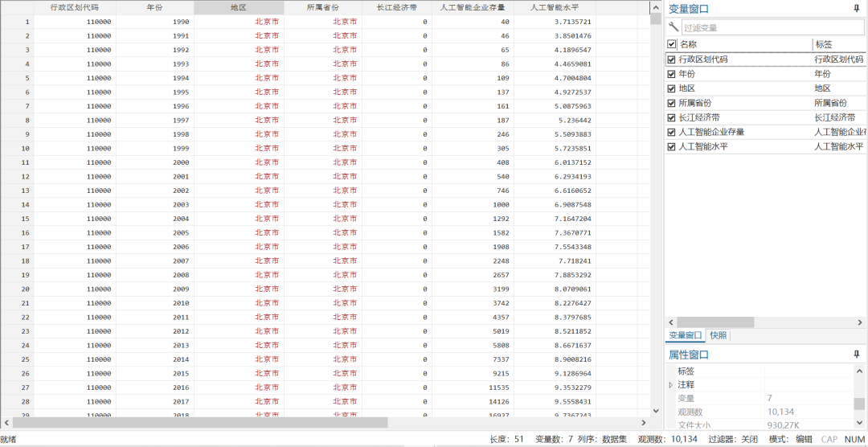
Task: Select row number 1 header
Action: coord(17,22)
